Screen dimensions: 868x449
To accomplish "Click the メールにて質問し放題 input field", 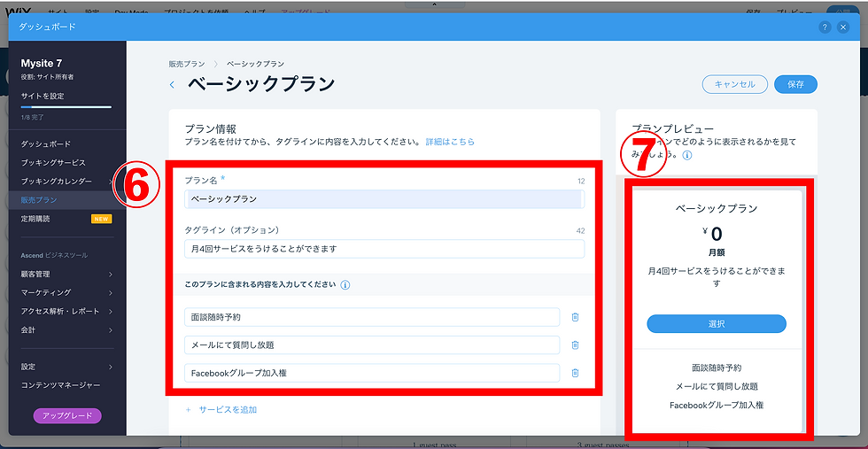I will point(372,344).
